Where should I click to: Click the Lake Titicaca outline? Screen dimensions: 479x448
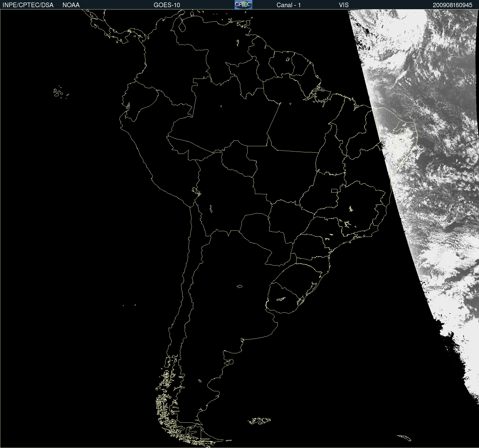(x=196, y=191)
